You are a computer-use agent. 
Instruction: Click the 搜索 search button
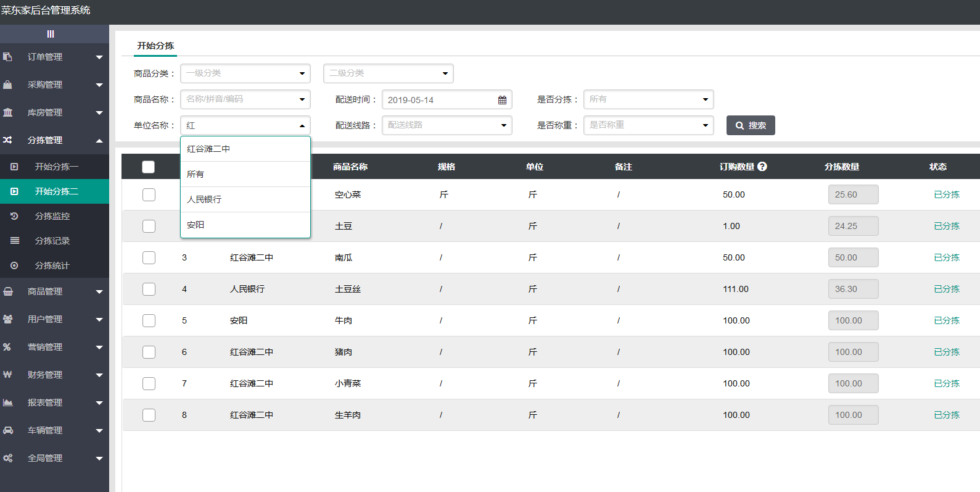(x=751, y=125)
